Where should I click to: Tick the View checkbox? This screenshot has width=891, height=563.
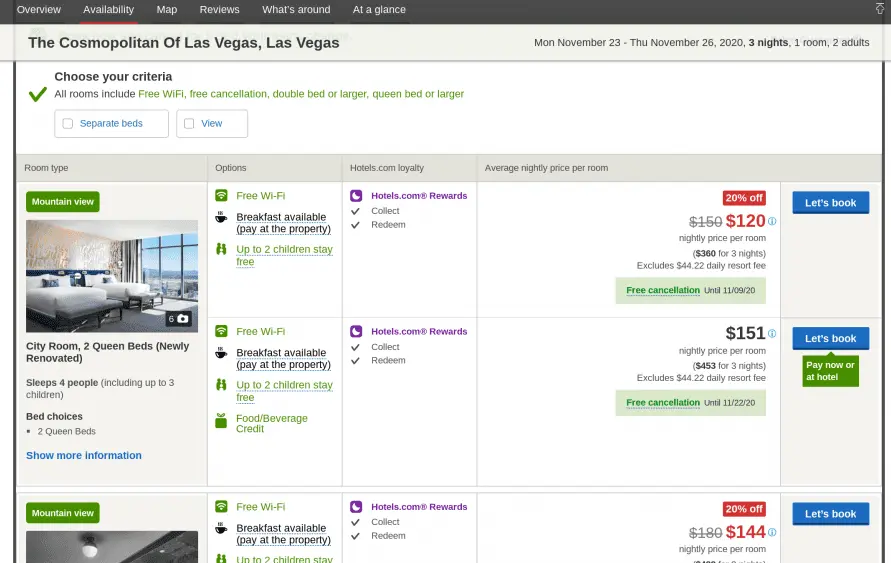click(x=189, y=123)
